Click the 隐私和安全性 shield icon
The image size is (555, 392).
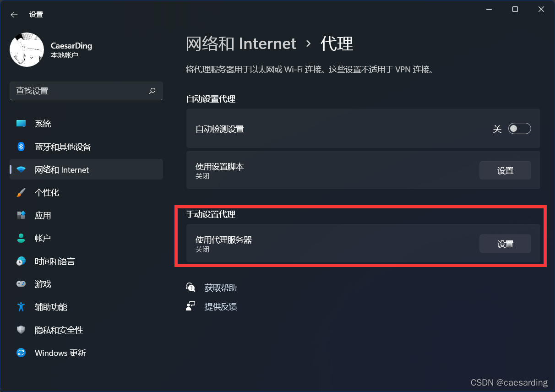pos(21,330)
